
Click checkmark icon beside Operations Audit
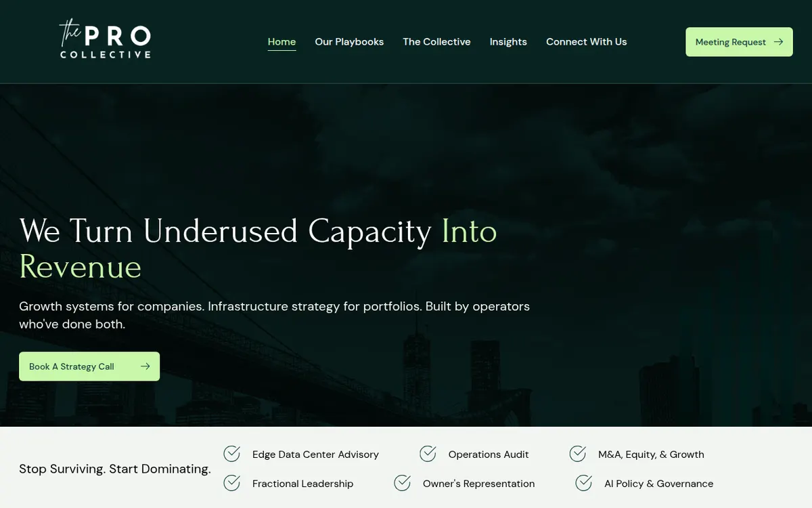[428, 454]
